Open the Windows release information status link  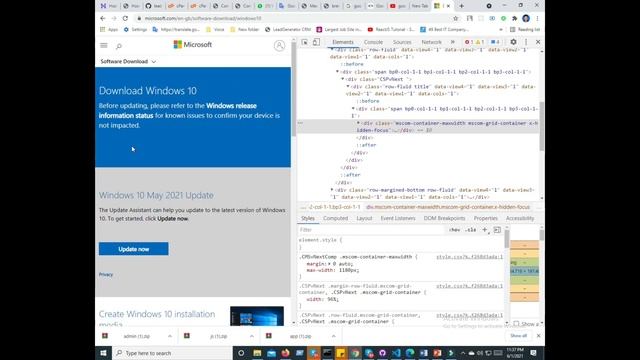[178, 111]
